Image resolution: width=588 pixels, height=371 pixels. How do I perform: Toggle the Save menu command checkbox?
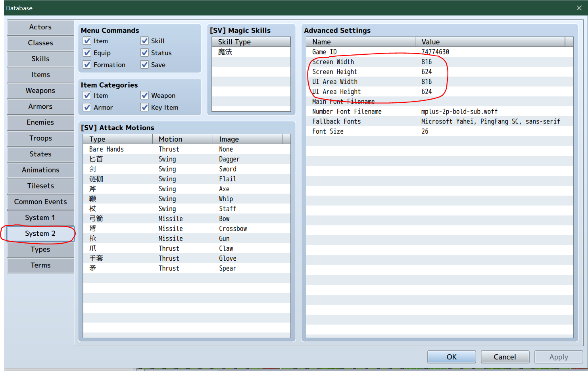(144, 65)
